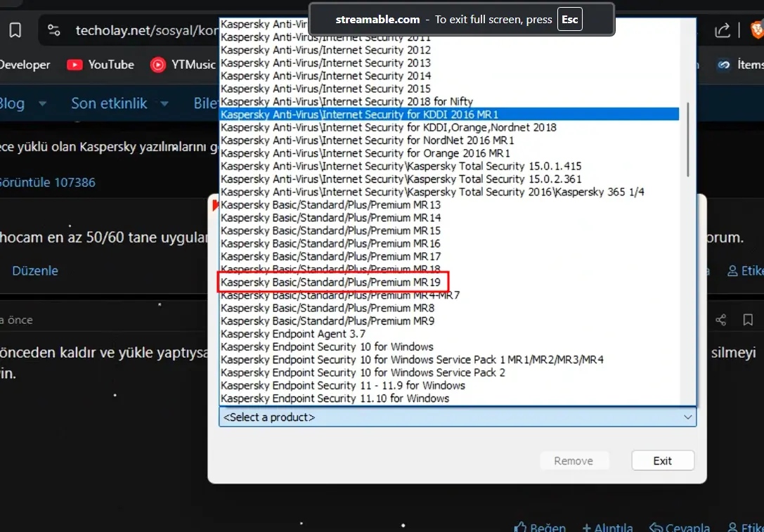Expand the Son etkinlik menu arrow

164,103
